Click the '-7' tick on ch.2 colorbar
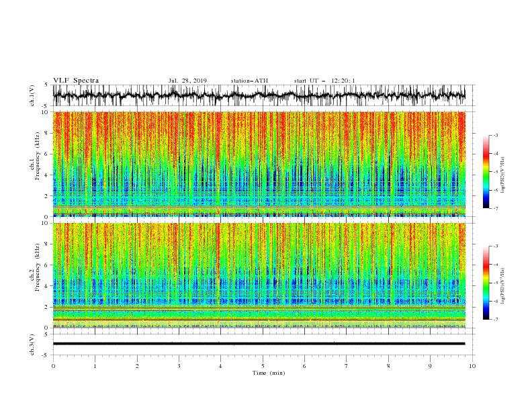The image size is (532, 411). [x=495, y=320]
